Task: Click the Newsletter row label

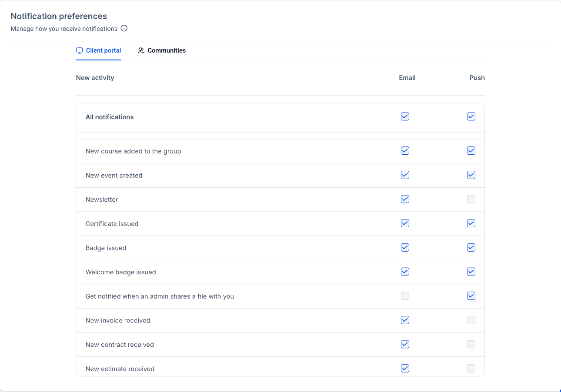Action: pos(102,199)
